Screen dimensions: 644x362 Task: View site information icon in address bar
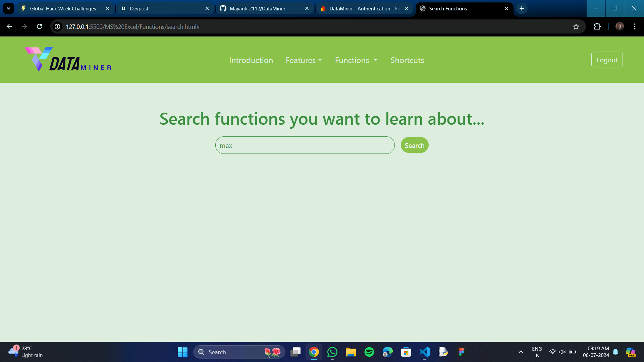tap(58, 27)
